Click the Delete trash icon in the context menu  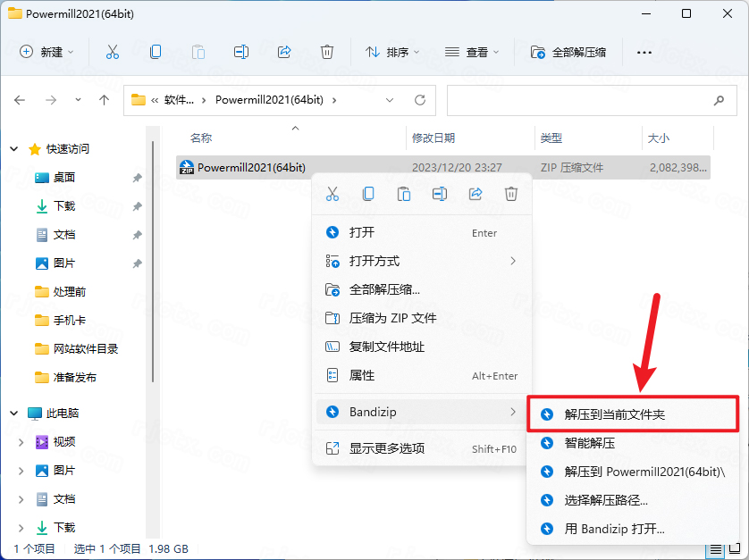click(511, 194)
